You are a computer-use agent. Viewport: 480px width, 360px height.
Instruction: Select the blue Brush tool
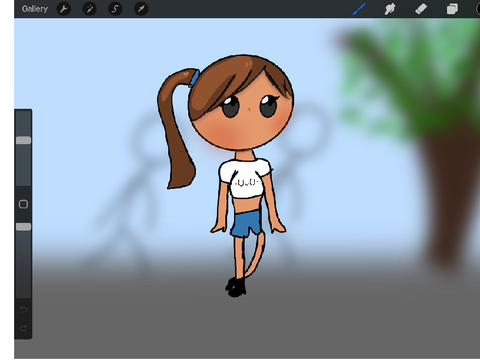tap(359, 9)
